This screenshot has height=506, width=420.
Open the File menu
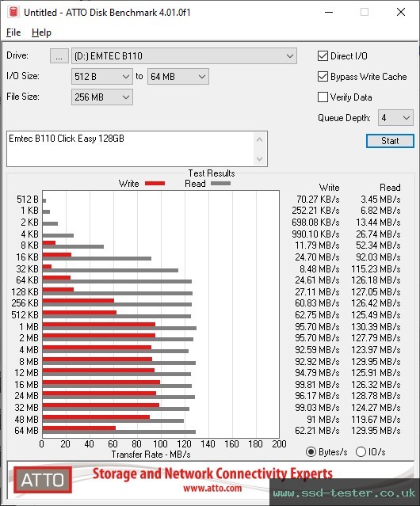tap(13, 32)
